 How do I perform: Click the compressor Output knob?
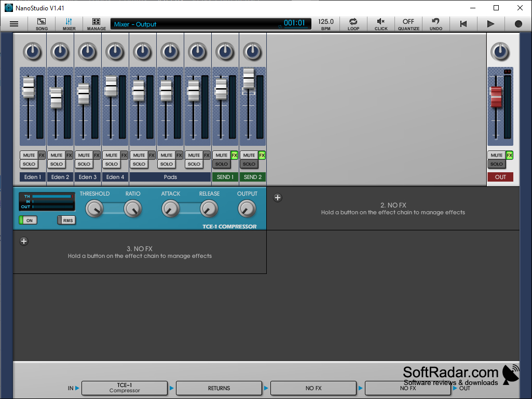pyautogui.click(x=247, y=209)
